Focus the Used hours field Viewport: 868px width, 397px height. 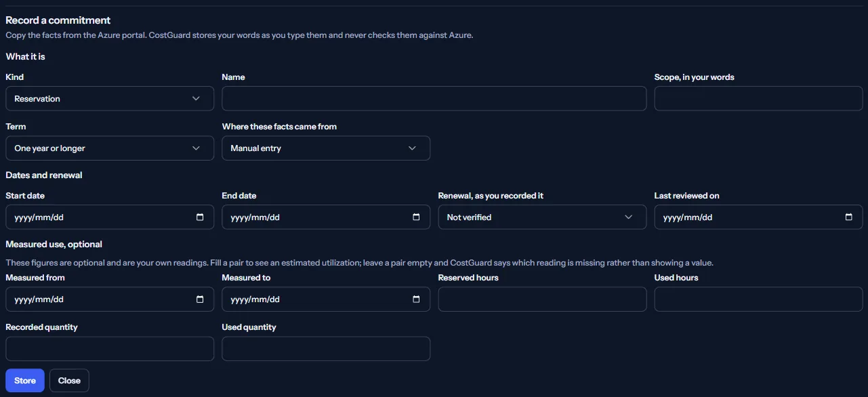coord(758,299)
